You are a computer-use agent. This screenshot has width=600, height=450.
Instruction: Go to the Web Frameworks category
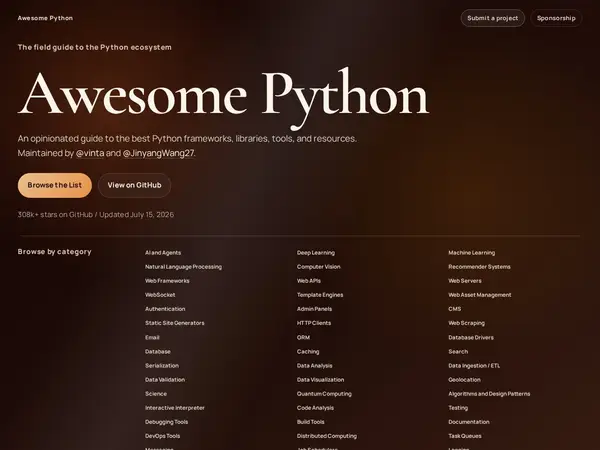tap(167, 281)
